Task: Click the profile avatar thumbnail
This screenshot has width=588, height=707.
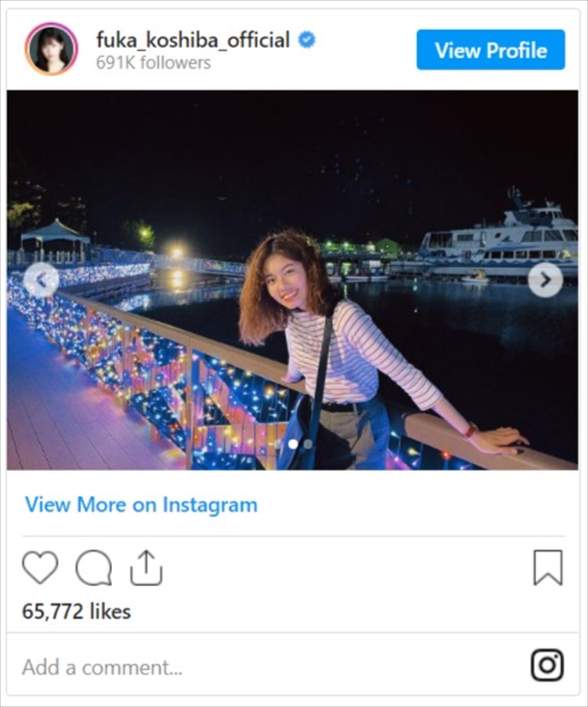Action: 51,49
